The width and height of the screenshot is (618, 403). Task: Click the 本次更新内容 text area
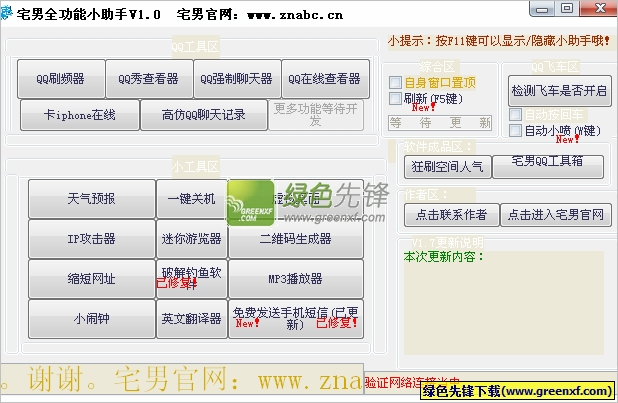coord(504,303)
